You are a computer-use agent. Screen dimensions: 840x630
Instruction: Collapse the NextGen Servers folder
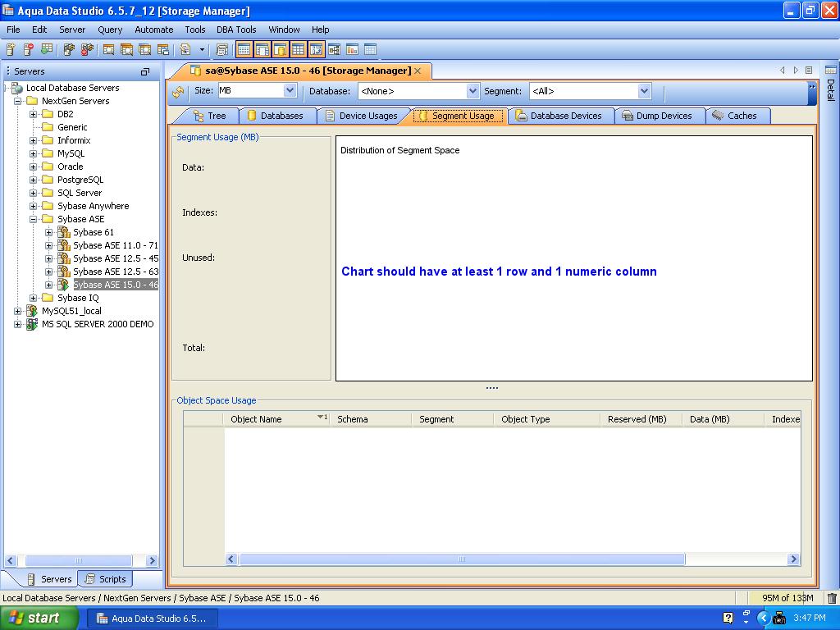tap(18, 101)
